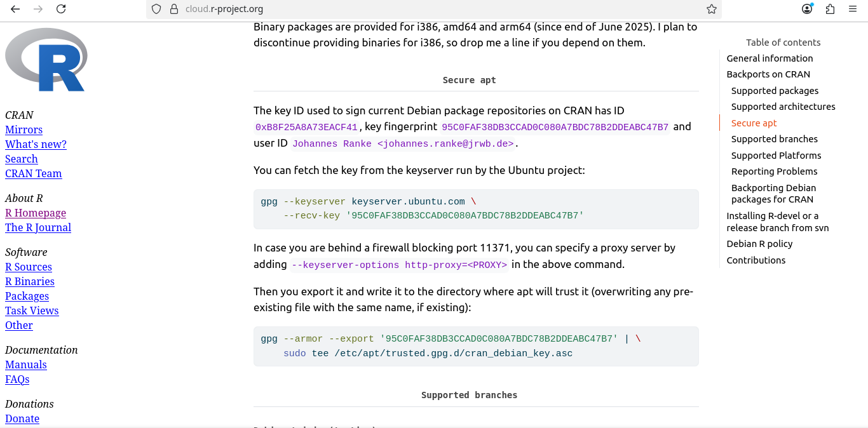Click the Manuals documentation link
Image resolution: width=868 pixels, height=428 pixels.
26,364
